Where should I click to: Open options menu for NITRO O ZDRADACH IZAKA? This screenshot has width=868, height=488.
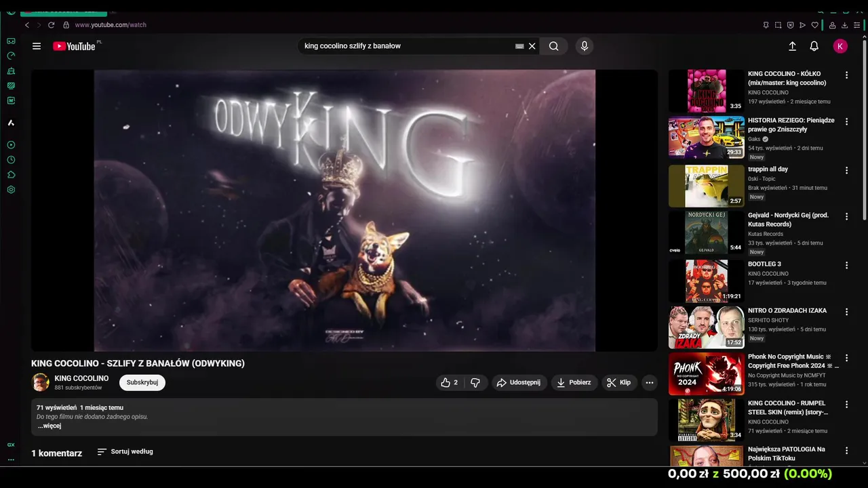[846, 312]
